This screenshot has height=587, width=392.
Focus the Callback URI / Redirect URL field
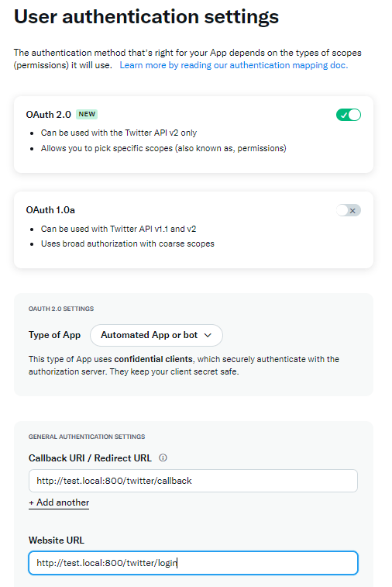point(193,481)
